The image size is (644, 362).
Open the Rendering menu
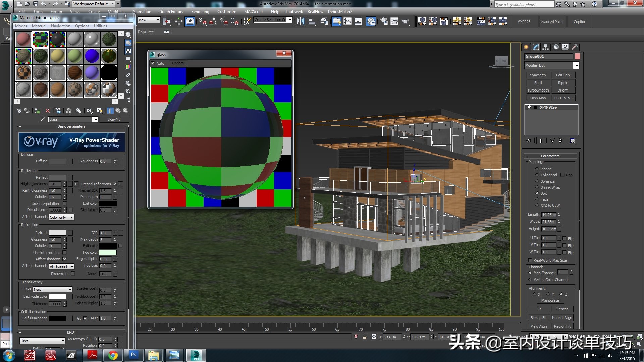200,12
